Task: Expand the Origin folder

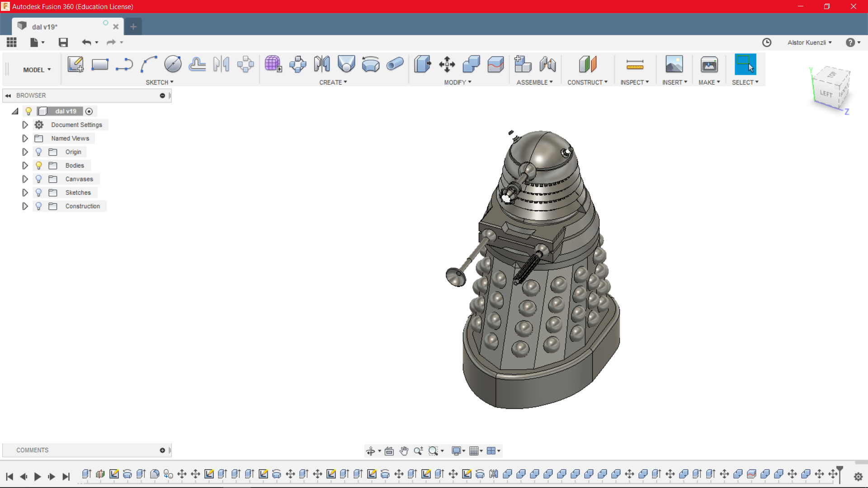Action: pos(25,152)
